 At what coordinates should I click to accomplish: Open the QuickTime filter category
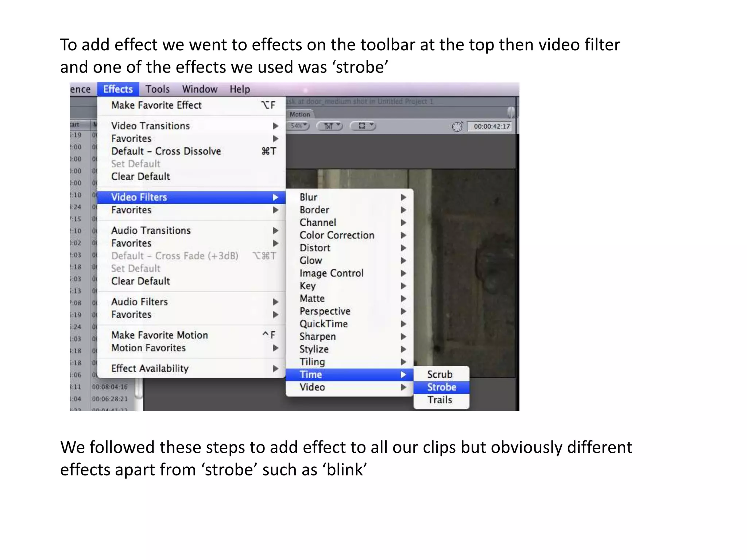(x=349, y=324)
